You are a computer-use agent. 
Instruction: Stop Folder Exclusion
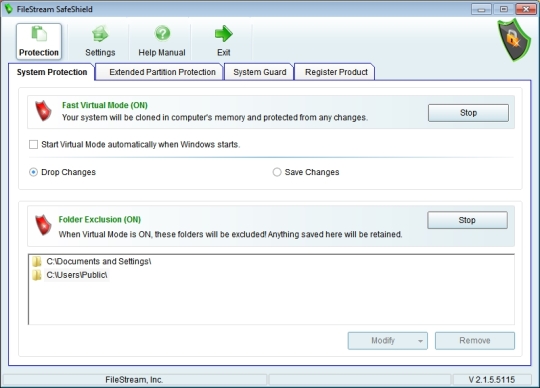point(467,220)
